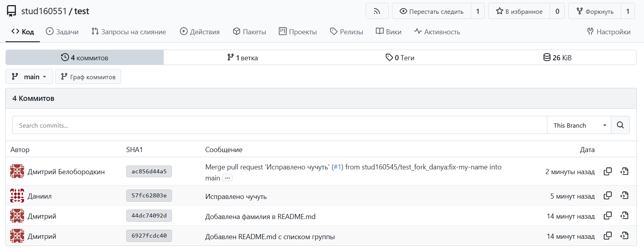The height and width of the screenshot is (249, 644).
Task: Open the Запросы на слияние tab
Action: (129, 32)
